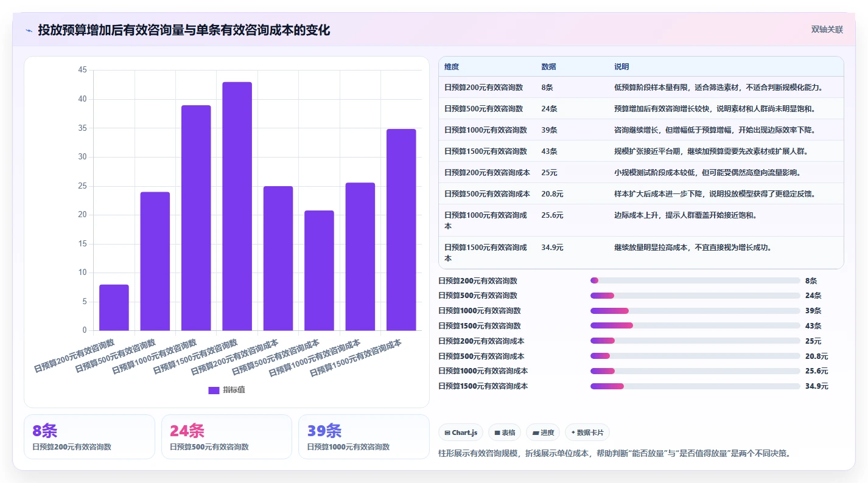Click the progress bar showing 8条
This screenshot has height=483, width=868.
(x=695, y=280)
